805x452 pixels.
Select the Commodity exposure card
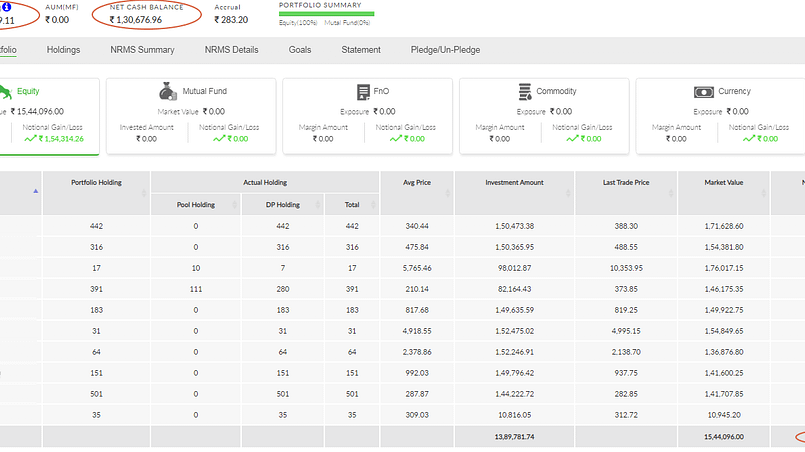click(544, 116)
